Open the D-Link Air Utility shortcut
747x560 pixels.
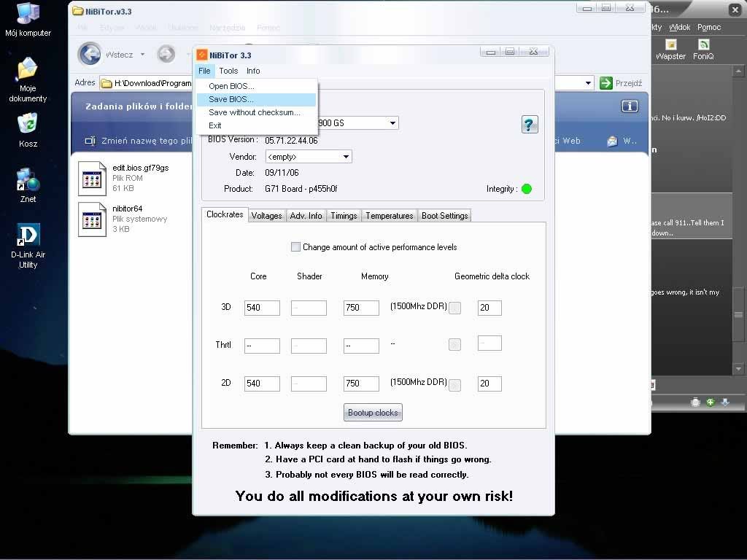[x=28, y=246]
